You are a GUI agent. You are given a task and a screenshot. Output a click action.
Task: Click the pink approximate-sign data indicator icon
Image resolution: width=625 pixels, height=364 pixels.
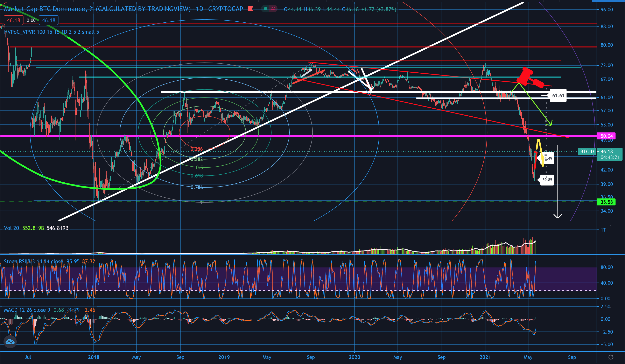click(x=273, y=9)
